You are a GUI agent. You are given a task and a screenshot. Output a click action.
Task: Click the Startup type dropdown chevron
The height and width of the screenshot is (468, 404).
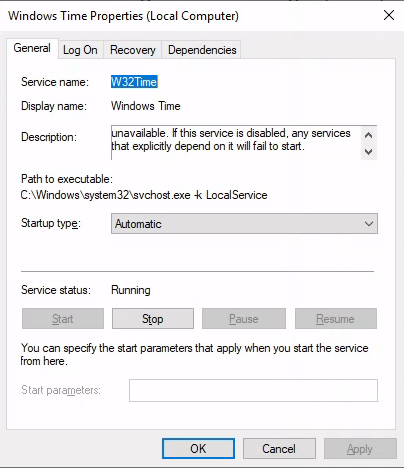[369, 224]
